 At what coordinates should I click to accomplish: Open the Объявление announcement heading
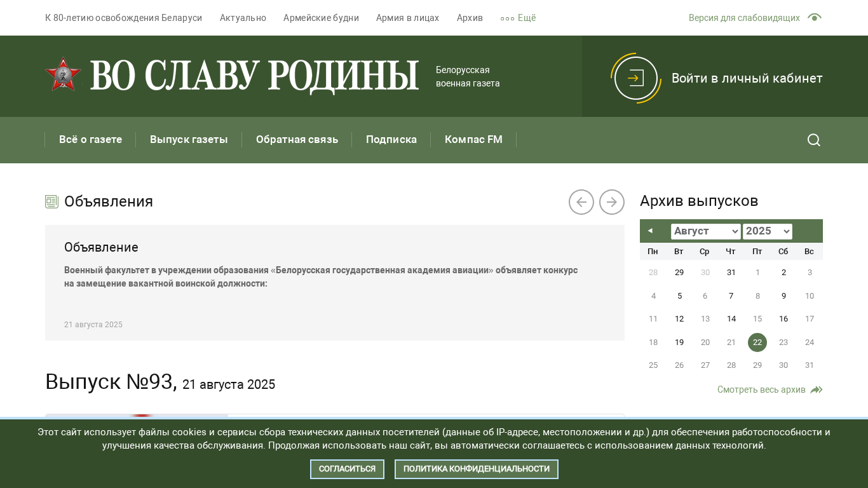pos(101,247)
